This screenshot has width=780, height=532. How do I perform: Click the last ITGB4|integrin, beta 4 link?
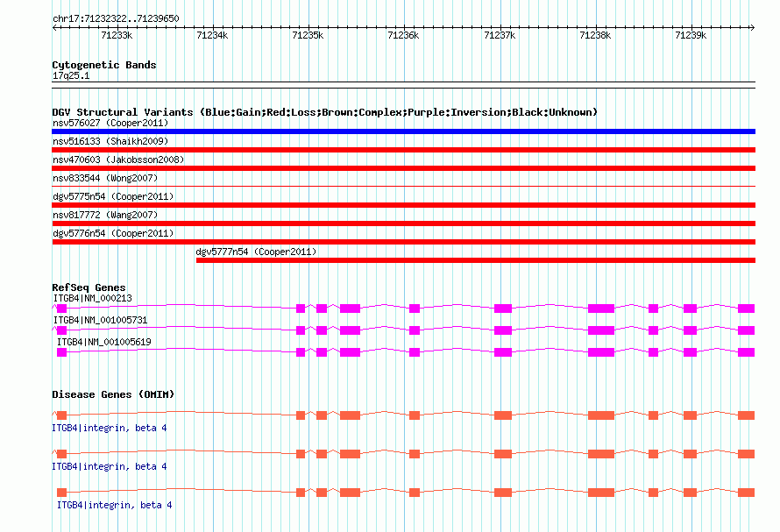click(x=115, y=505)
